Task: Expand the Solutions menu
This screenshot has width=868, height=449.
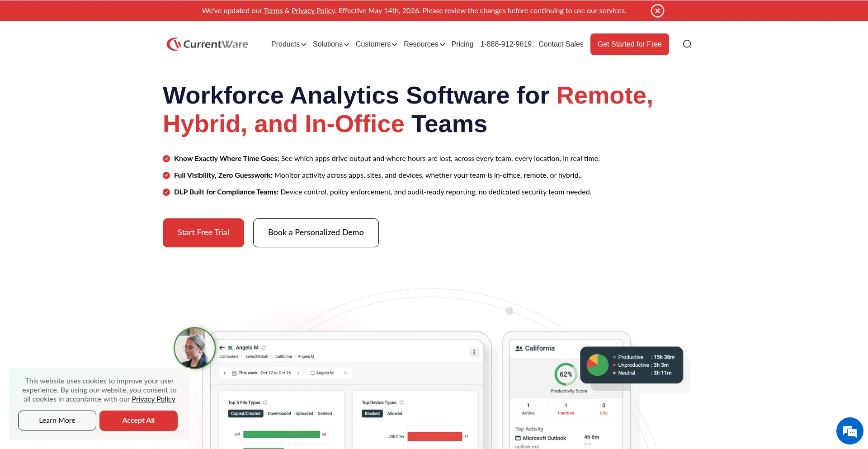Action: coord(331,44)
